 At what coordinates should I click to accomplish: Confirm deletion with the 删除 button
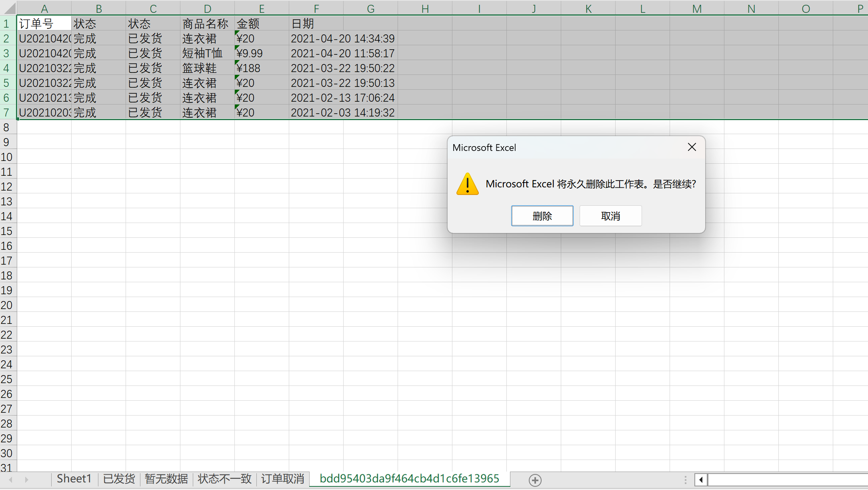[x=542, y=216]
